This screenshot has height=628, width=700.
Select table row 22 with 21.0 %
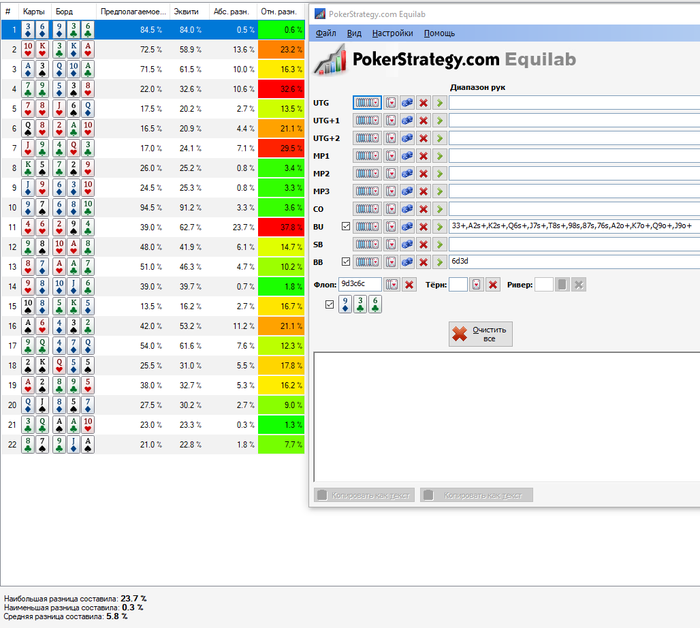point(153,445)
